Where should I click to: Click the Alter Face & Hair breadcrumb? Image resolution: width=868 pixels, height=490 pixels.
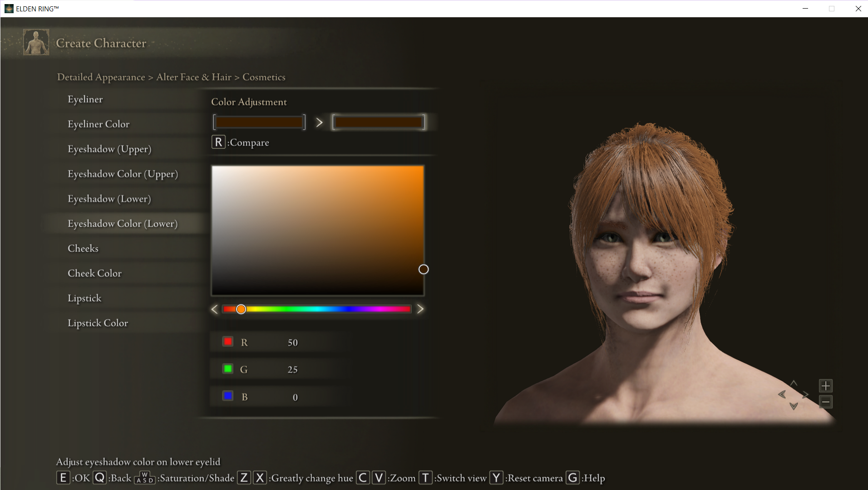pyautogui.click(x=194, y=77)
